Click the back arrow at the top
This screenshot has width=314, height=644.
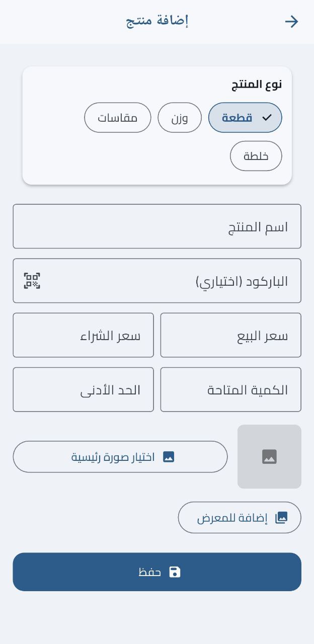click(x=292, y=21)
